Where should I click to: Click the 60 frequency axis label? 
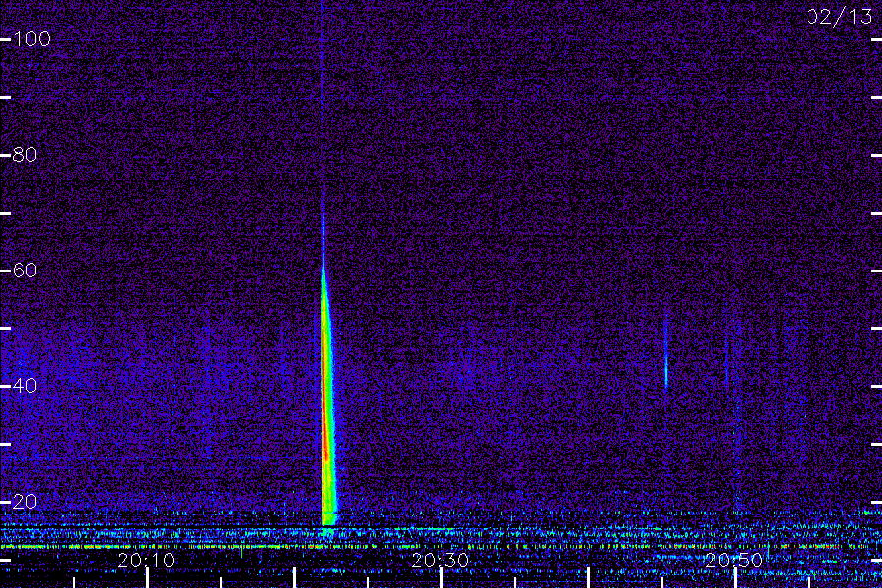click(x=24, y=270)
